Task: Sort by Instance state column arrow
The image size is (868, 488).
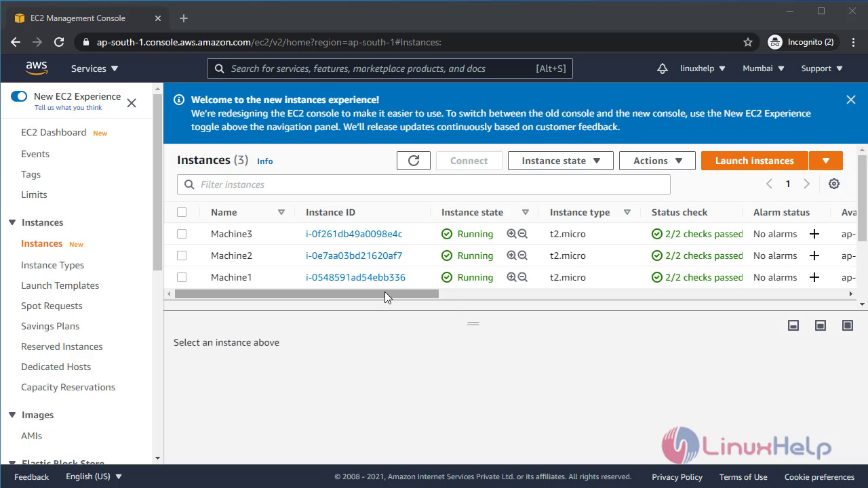Action: pyautogui.click(x=526, y=212)
